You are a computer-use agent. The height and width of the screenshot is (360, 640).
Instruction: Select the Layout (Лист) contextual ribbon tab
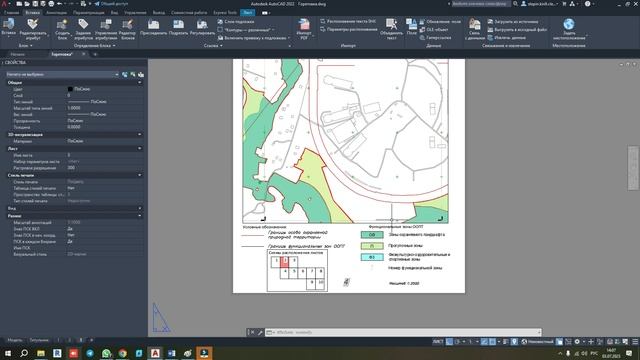tap(248, 13)
